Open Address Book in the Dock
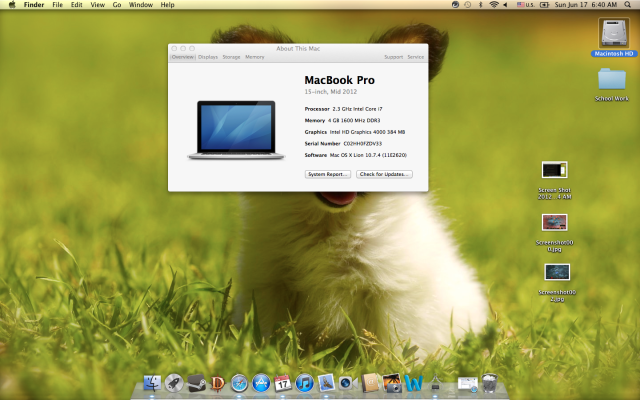640x400 pixels. tap(370, 383)
